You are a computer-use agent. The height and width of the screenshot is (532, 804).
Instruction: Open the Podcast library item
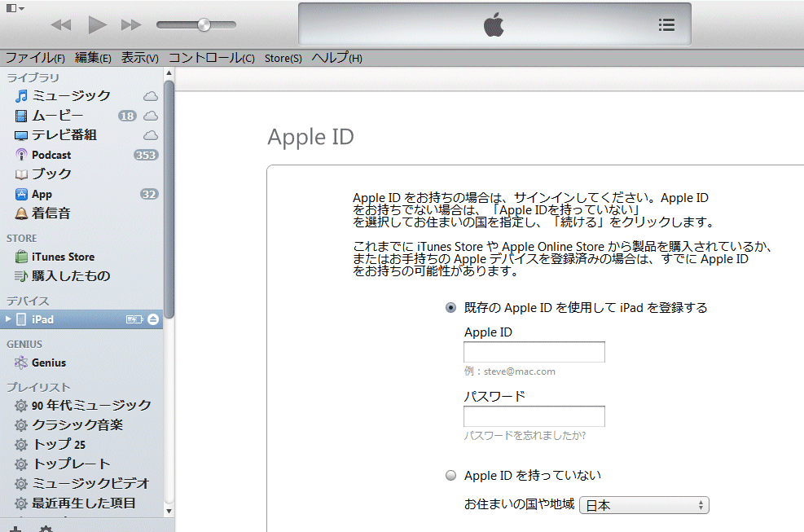(51, 155)
